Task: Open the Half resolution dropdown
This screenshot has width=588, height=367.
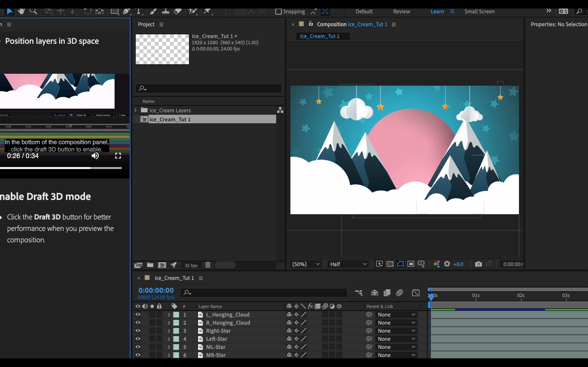Action: 348,264
